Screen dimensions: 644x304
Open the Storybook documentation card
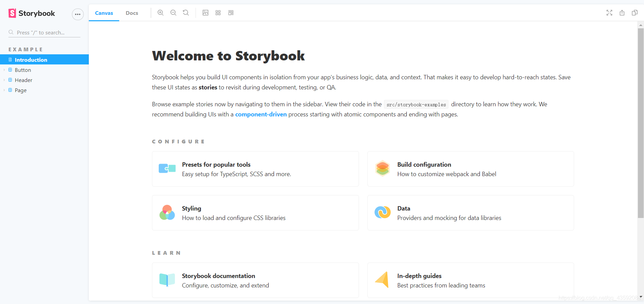click(x=255, y=280)
